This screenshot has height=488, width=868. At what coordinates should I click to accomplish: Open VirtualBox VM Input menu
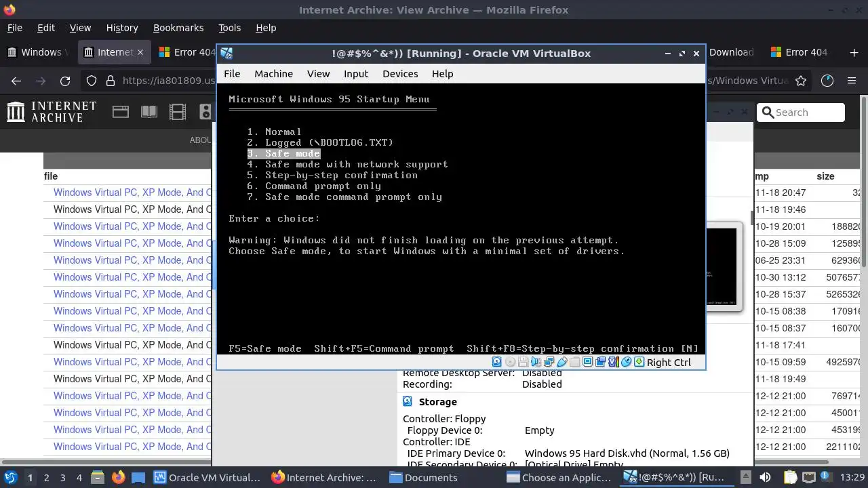tap(356, 74)
